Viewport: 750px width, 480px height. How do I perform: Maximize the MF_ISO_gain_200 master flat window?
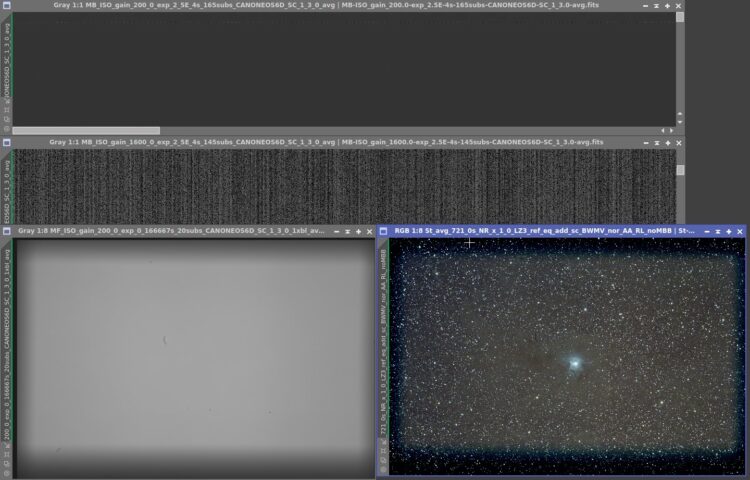[x=358, y=231]
